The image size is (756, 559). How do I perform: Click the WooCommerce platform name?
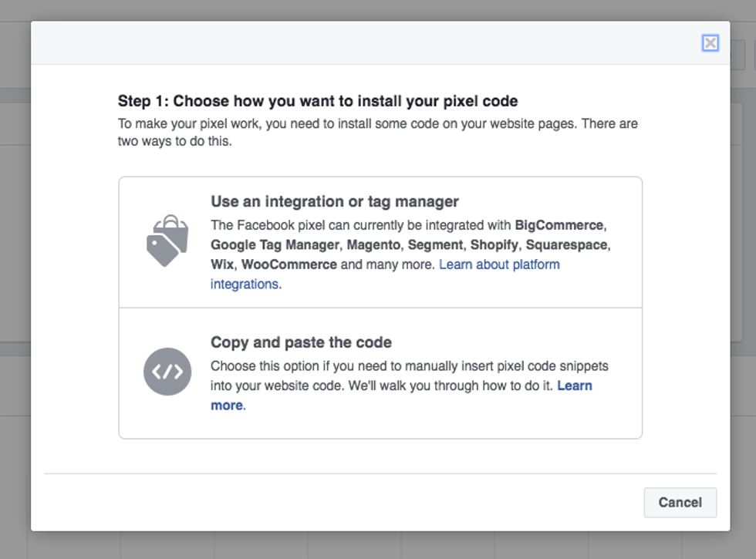(289, 264)
